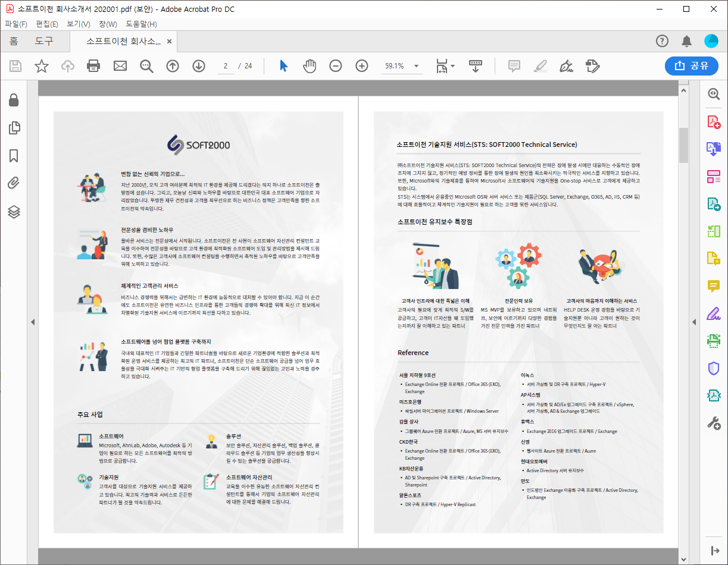728x565 pixels.
Task: Click the SOFT2000 logo on the left page
Action: [198, 145]
